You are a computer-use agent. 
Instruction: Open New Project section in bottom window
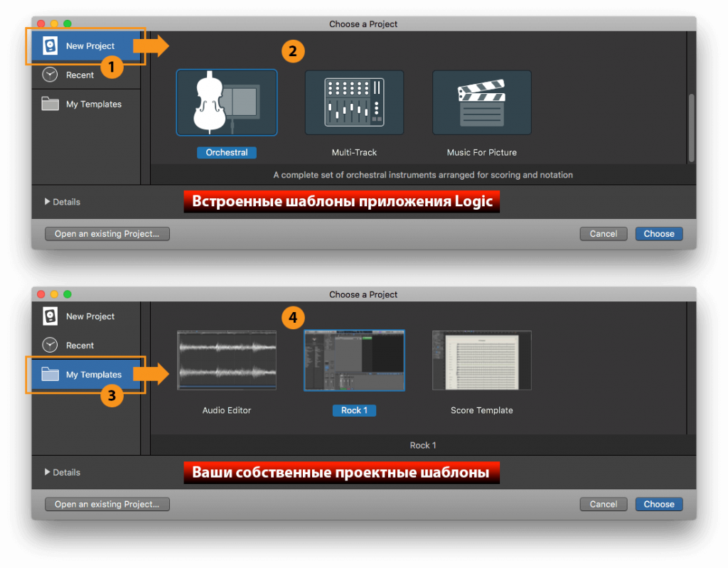pos(86,316)
